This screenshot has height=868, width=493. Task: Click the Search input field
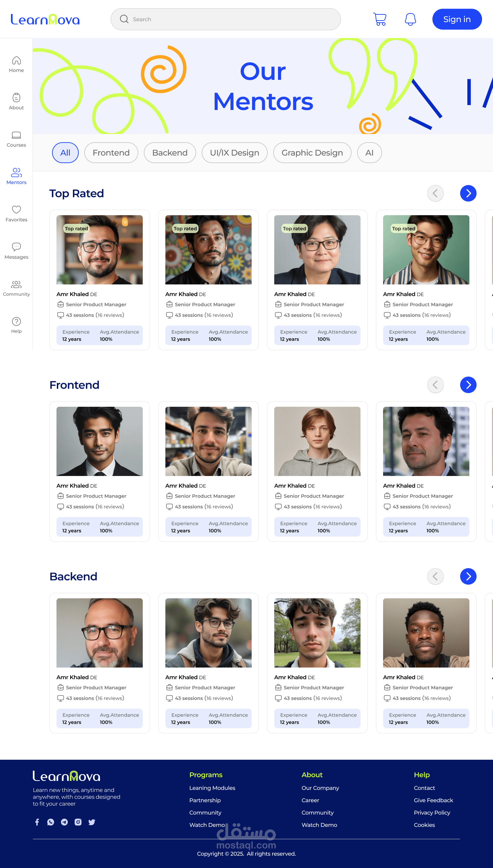tap(226, 19)
